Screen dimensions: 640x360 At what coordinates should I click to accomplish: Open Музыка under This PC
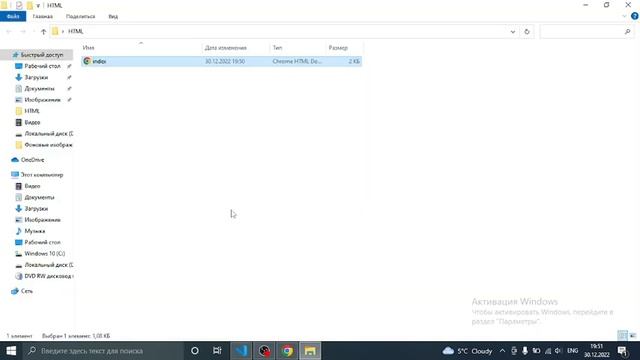(34, 231)
